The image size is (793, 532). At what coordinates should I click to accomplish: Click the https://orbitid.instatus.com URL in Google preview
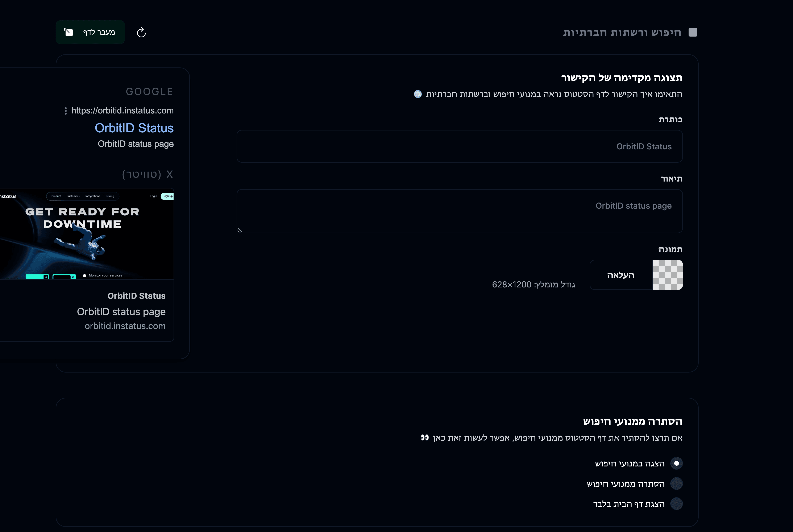click(123, 111)
